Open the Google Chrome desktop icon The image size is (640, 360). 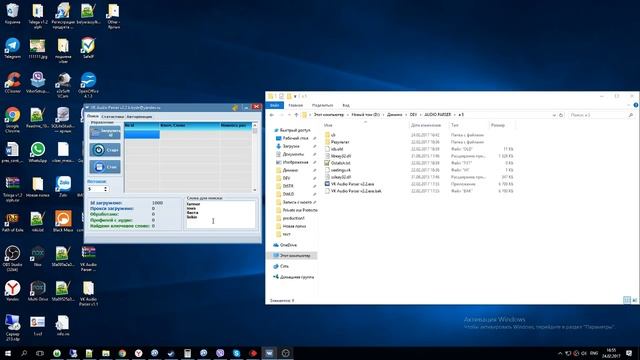click(x=12, y=120)
